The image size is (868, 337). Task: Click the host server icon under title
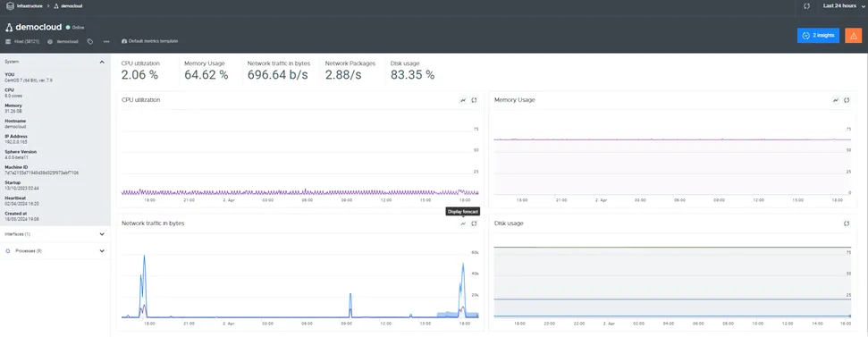(x=8, y=41)
